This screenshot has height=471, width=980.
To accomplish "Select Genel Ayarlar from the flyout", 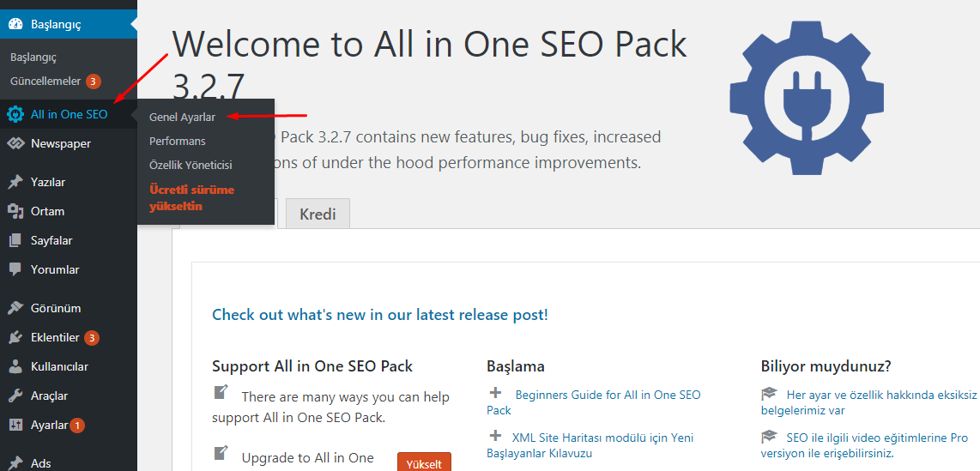I will (183, 117).
